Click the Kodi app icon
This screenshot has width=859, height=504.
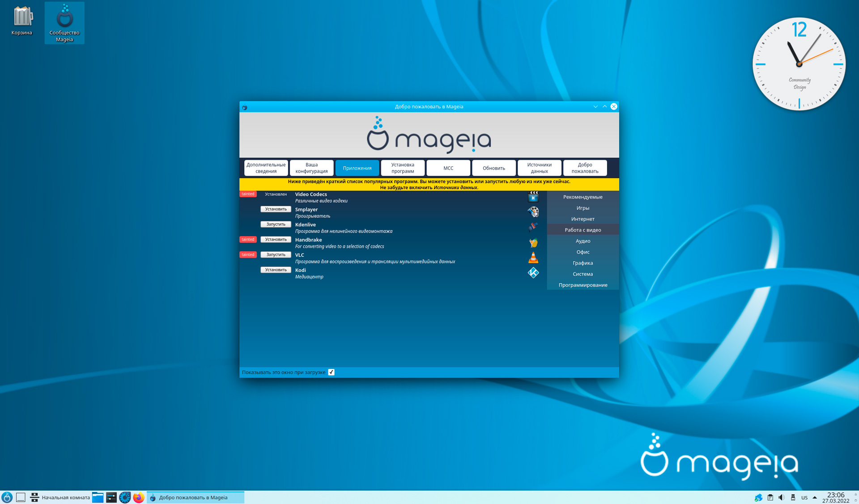coord(533,273)
